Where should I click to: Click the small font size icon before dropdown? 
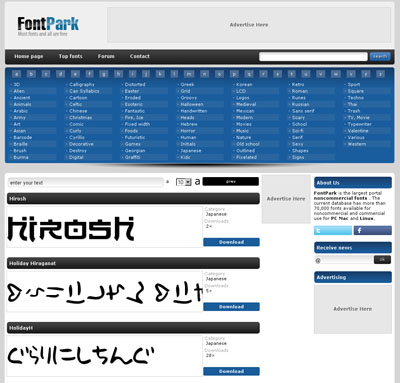pyautogui.click(x=168, y=182)
